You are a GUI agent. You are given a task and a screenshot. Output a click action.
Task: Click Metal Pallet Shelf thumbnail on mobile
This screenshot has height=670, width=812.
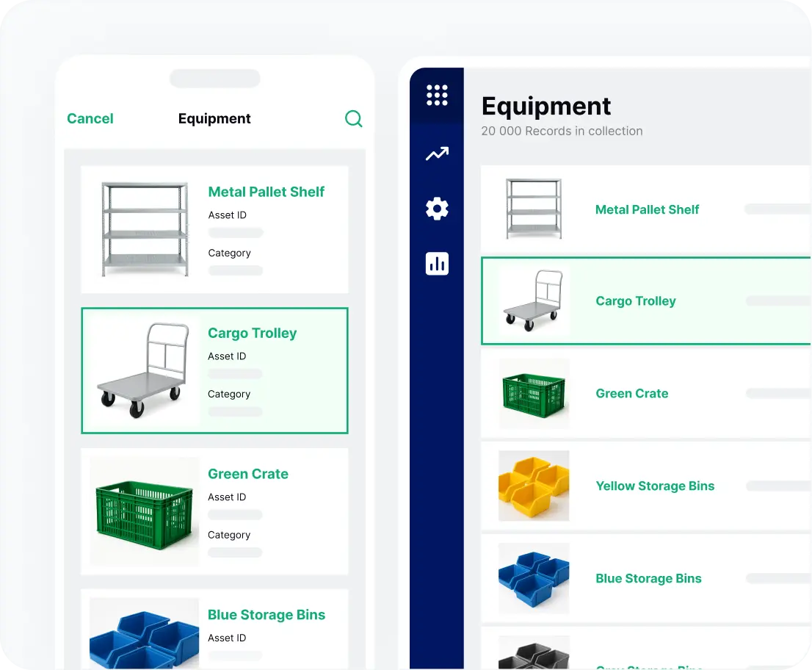pyautogui.click(x=145, y=229)
